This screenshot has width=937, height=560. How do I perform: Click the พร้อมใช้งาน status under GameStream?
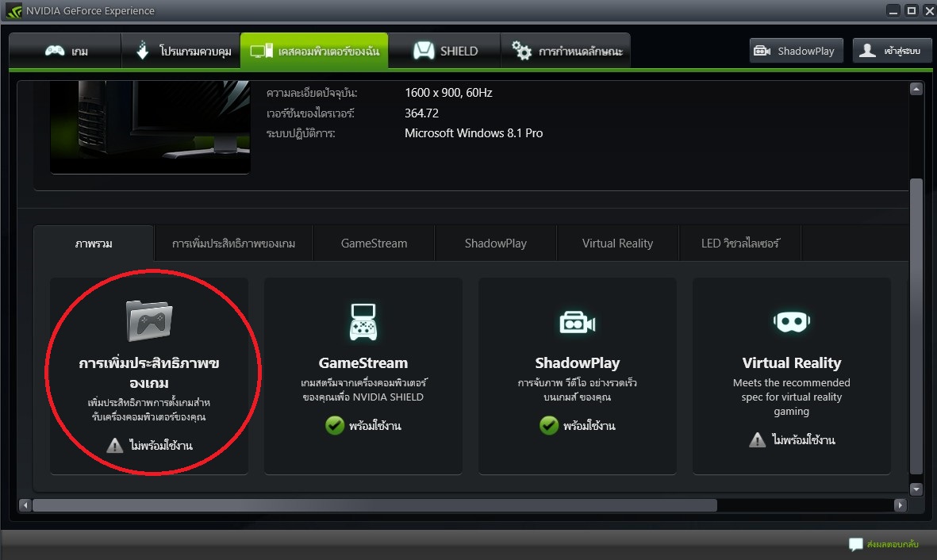click(374, 425)
